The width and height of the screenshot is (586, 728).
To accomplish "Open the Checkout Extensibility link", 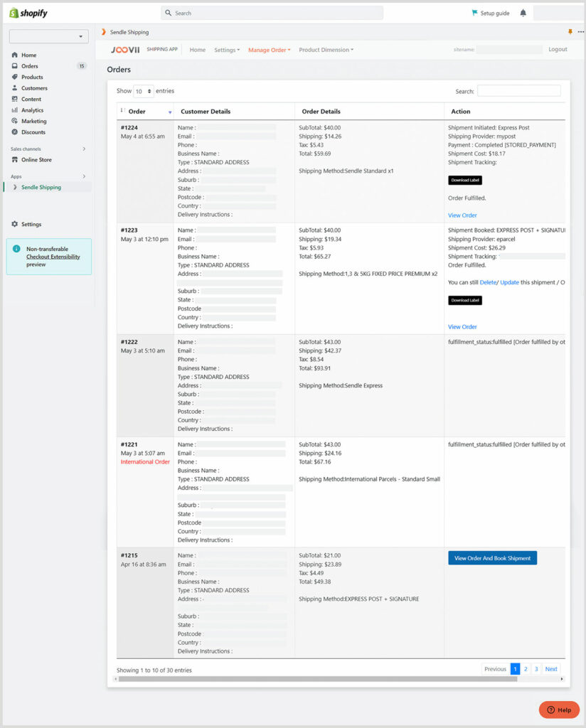I will [53, 257].
